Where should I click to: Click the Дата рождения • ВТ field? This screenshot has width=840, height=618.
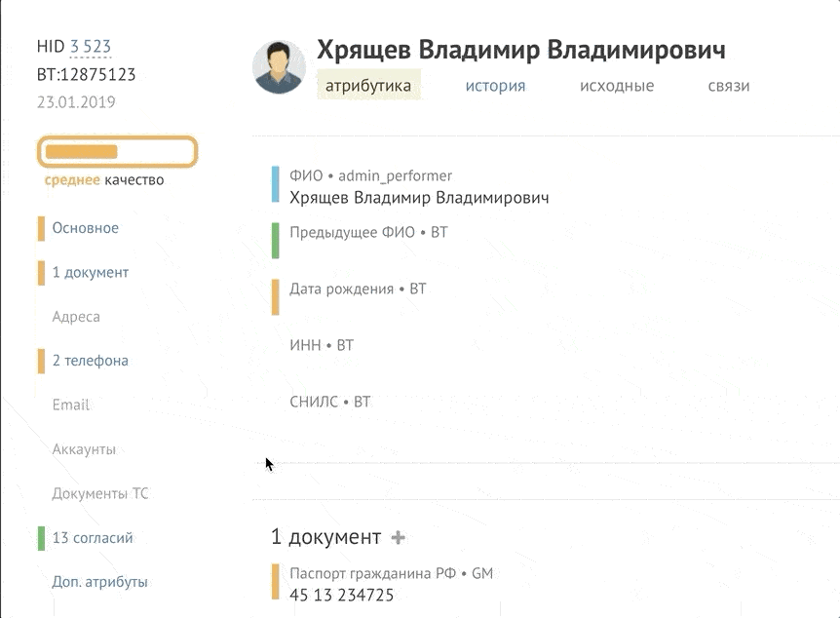point(358,289)
